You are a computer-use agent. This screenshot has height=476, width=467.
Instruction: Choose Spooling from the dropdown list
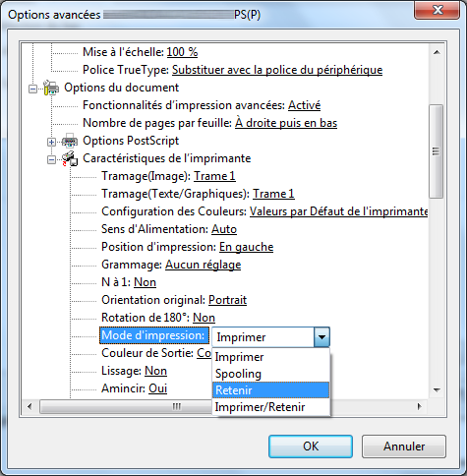click(270, 374)
